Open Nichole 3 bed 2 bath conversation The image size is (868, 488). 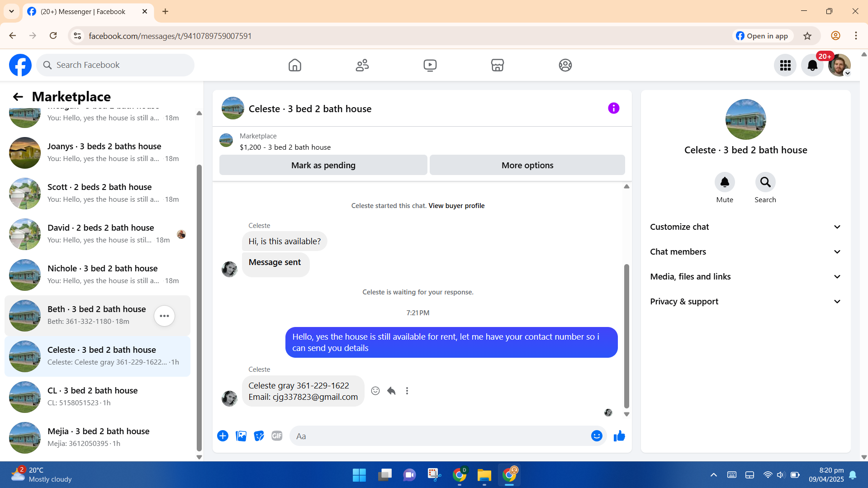point(97,275)
